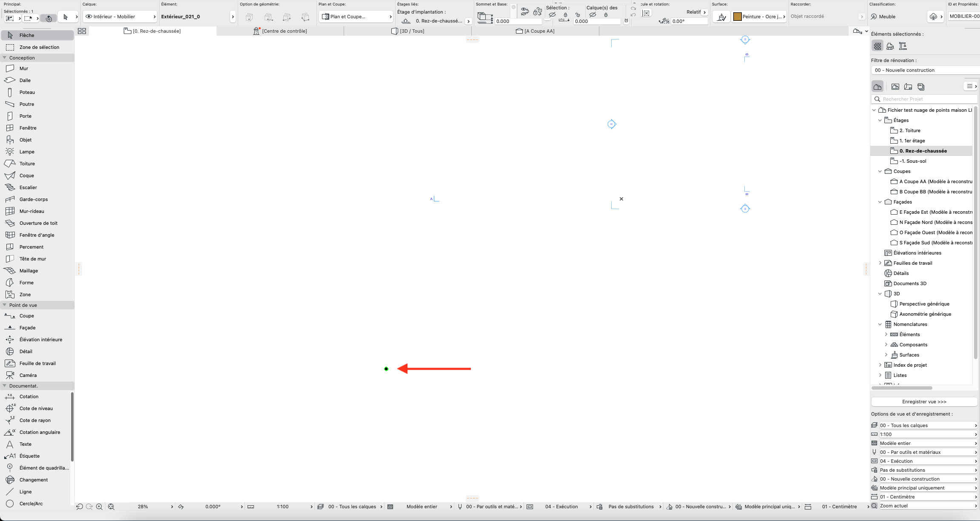980x521 pixels.
Task: Open the Plan et Coupe dropdown
Action: pyautogui.click(x=356, y=17)
